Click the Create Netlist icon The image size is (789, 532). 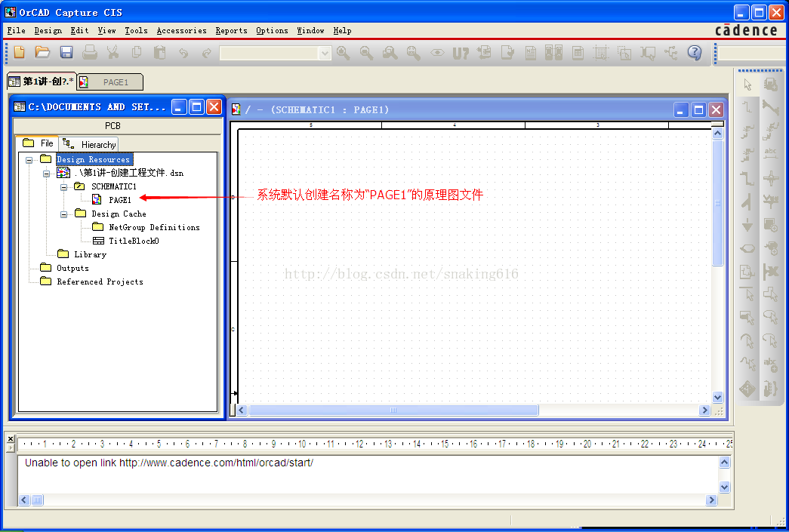click(530, 52)
